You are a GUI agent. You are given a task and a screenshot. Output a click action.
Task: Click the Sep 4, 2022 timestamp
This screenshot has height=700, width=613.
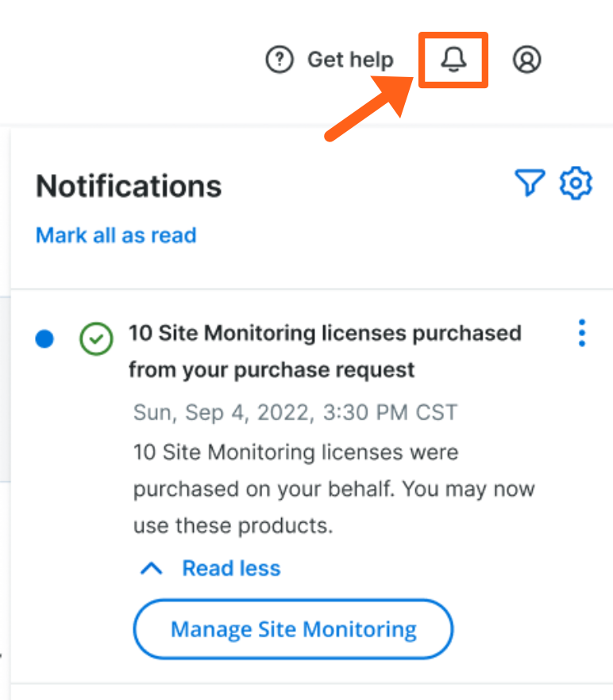(295, 412)
